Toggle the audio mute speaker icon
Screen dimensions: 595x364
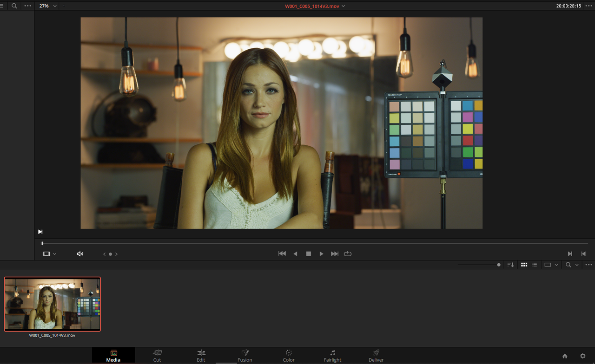point(80,254)
